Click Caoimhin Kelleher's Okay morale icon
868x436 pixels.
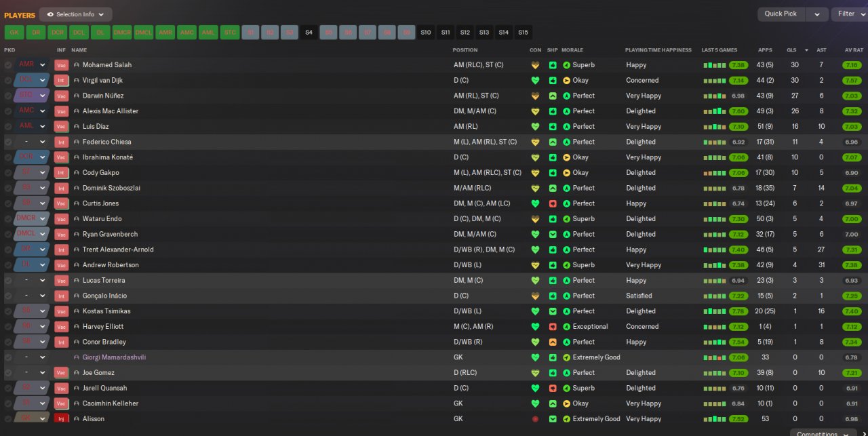(x=566, y=403)
